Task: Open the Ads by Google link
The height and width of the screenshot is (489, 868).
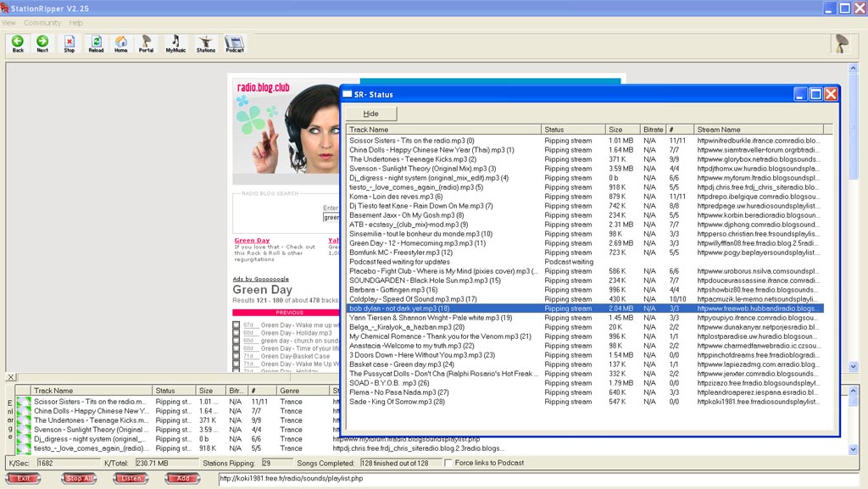Action: [261, 280]
